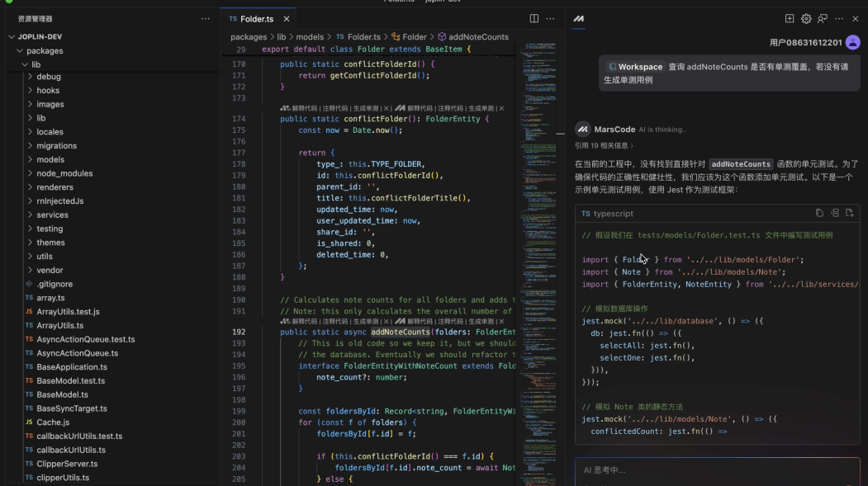Screen dimensions: 868x486
Task: Click addNoteCounts in the breadcrumb
Action: tap(478, 37)
